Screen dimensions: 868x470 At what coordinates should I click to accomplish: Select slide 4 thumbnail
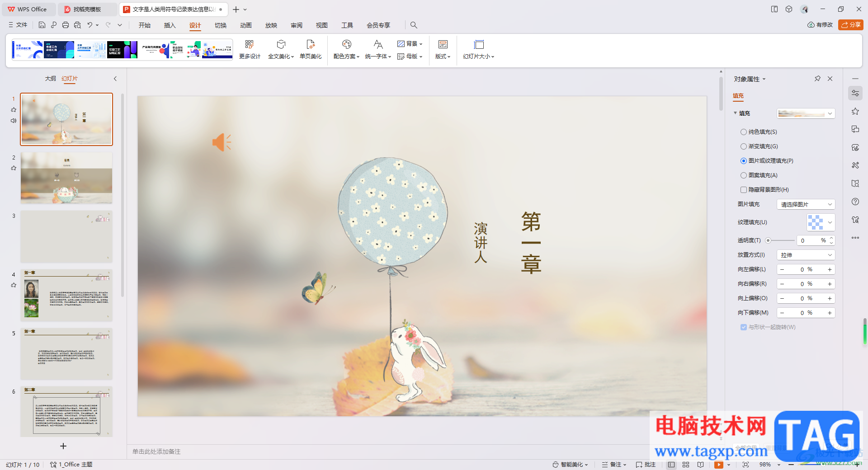pos(66,295)
